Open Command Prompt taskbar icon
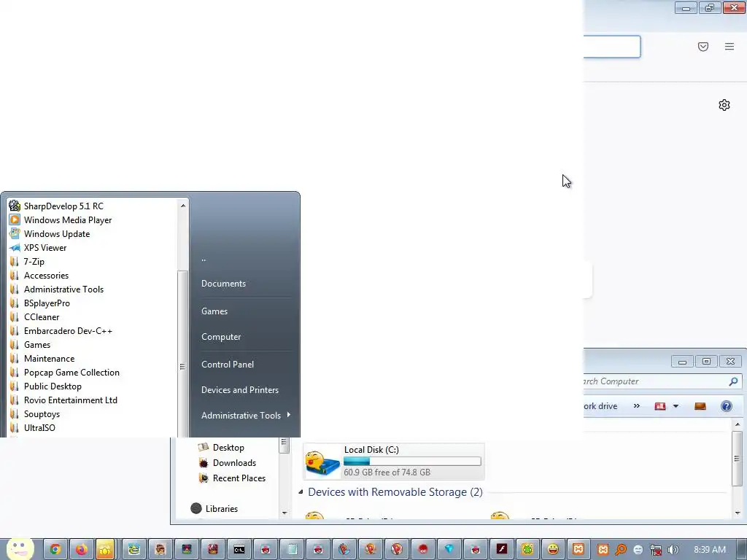The width and height of the screenshot is (747, 560). 239,550
